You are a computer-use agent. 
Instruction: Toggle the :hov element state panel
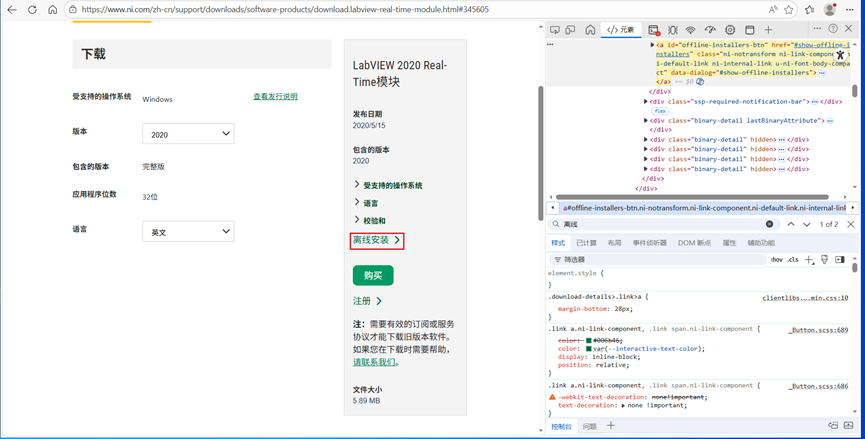click(x=776, y=259)
